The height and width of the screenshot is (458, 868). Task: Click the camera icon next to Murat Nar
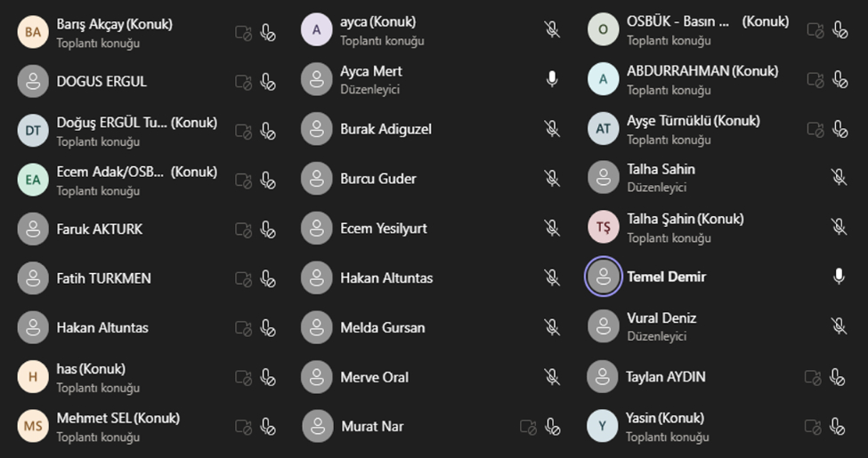[528, 427]
